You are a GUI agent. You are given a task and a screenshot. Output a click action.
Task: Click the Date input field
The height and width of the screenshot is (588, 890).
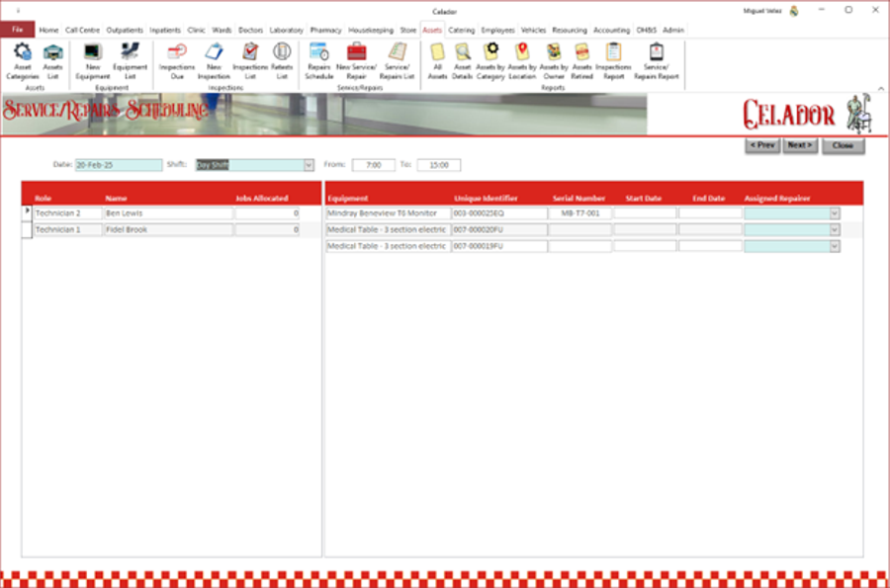coord(118,165)
